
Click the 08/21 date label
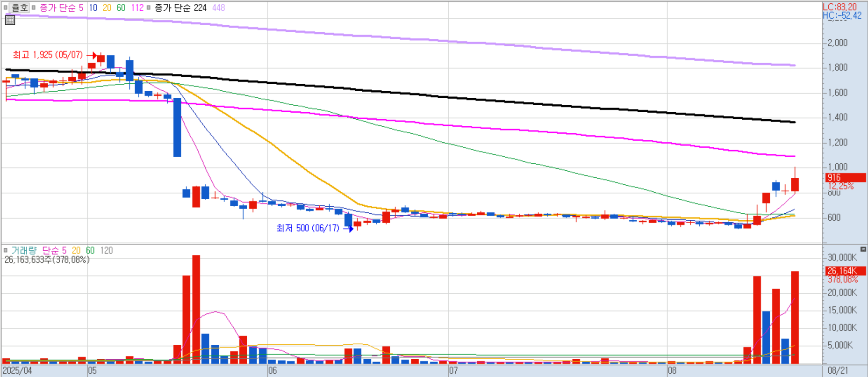[838, 370]
